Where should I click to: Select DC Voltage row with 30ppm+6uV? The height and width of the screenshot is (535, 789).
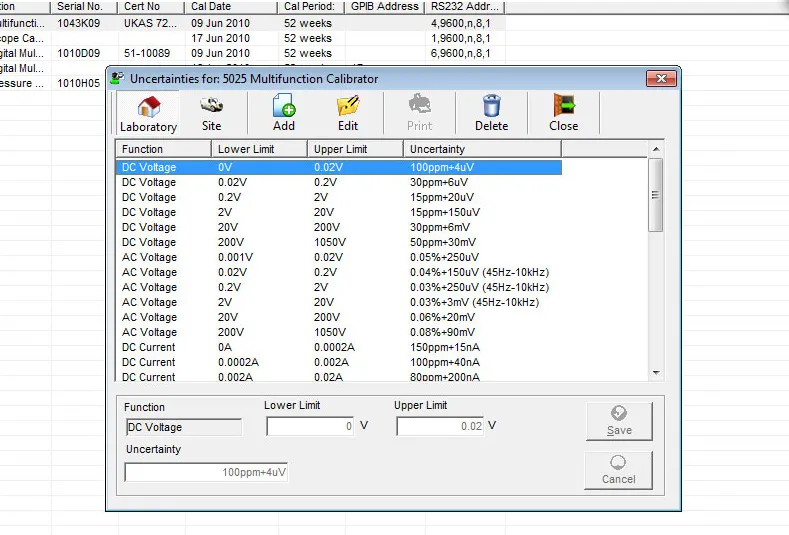[339, 182]
